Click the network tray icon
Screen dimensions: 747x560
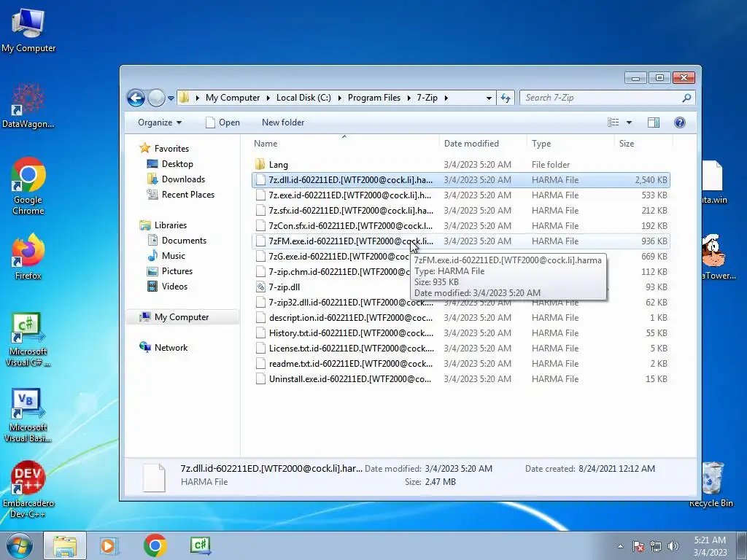pyautogui.click(x=656, y=546)
